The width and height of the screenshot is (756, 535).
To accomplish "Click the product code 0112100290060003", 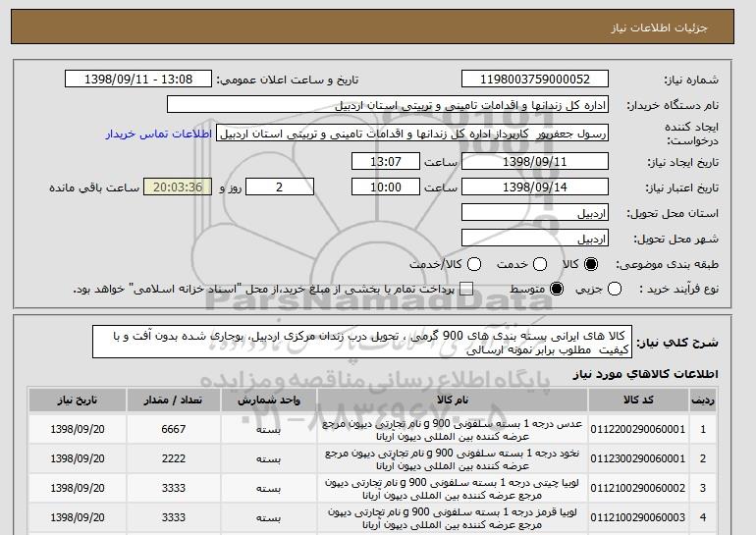I will (x=638, y=517).
